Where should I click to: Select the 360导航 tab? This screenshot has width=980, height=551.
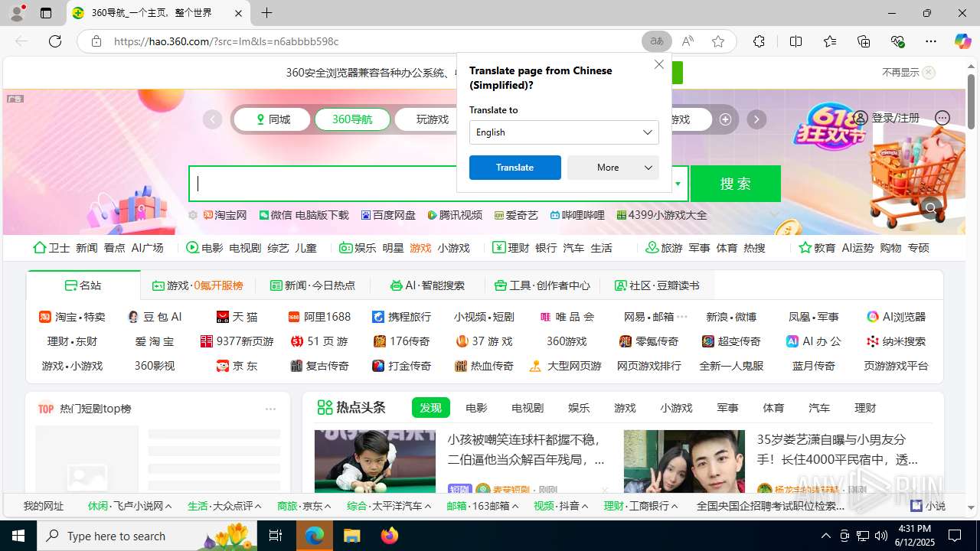(352, 119)
